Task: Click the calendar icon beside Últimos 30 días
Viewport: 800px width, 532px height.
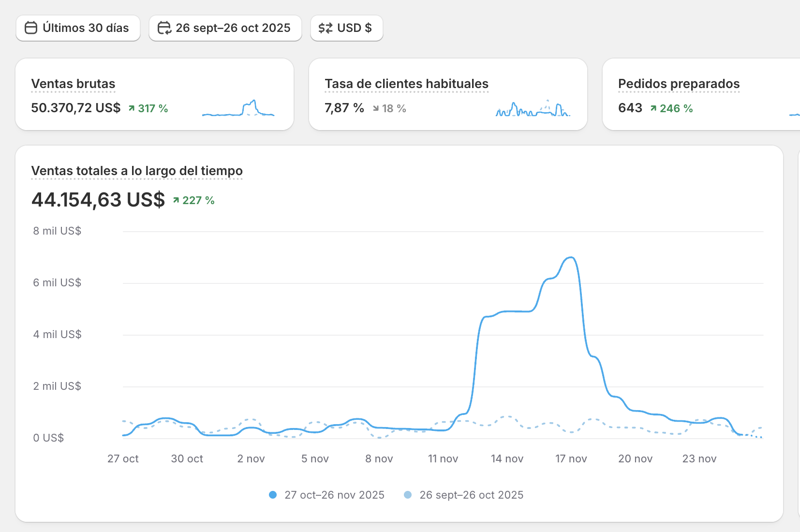Action: tap(31, 28)
